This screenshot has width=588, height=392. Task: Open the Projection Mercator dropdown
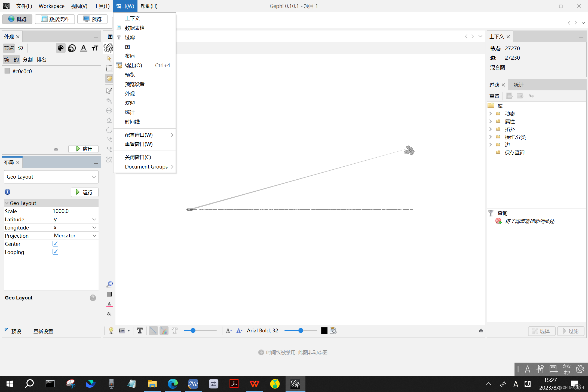coord(75,235)
